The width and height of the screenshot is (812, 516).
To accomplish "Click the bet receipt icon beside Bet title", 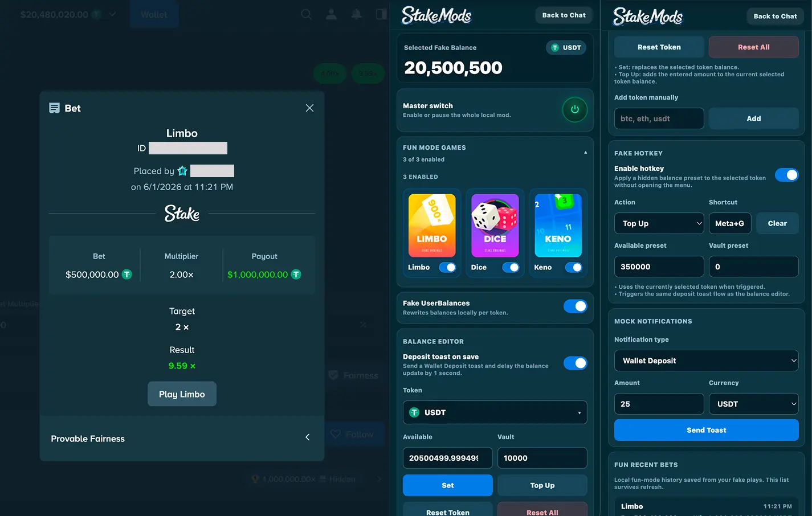I will (55, 108).
